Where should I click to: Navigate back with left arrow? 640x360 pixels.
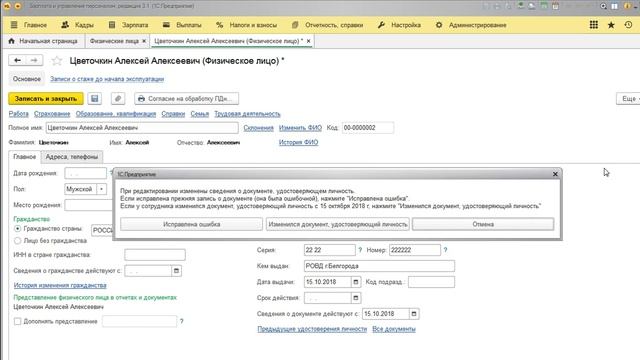pos(17,60)
